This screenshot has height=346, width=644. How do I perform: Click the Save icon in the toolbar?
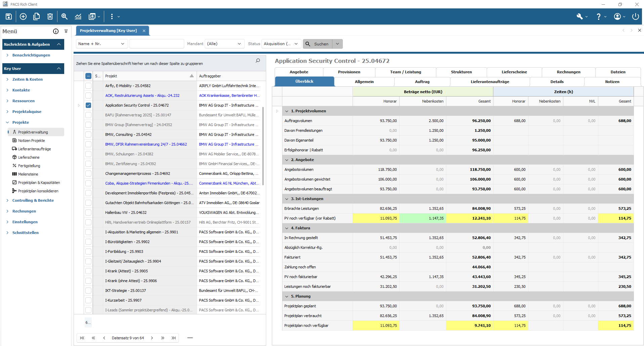[x=8, y=16]
